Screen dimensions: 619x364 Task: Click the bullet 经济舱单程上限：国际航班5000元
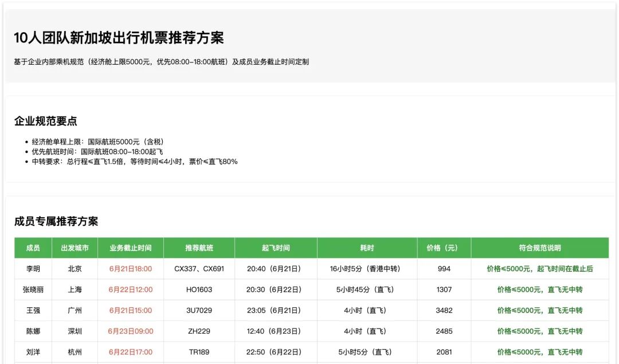pyautogui.click(x=98, y=142)
